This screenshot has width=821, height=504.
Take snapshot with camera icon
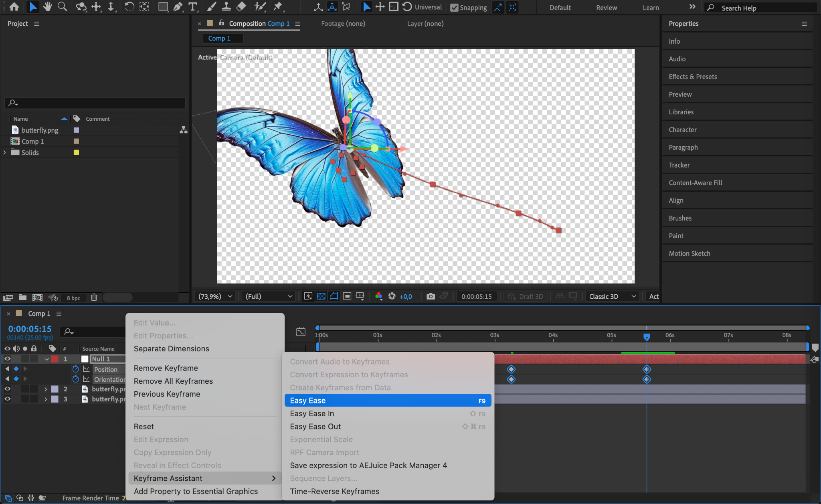pos(431,296)
